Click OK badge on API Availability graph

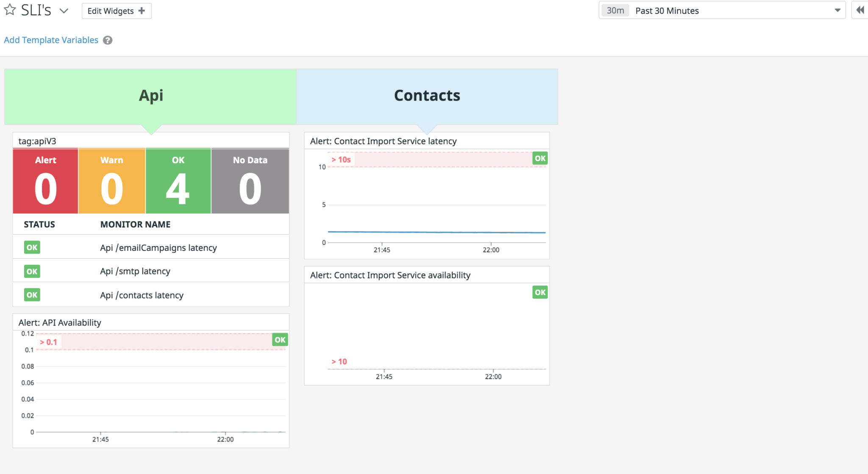[280, 340]
